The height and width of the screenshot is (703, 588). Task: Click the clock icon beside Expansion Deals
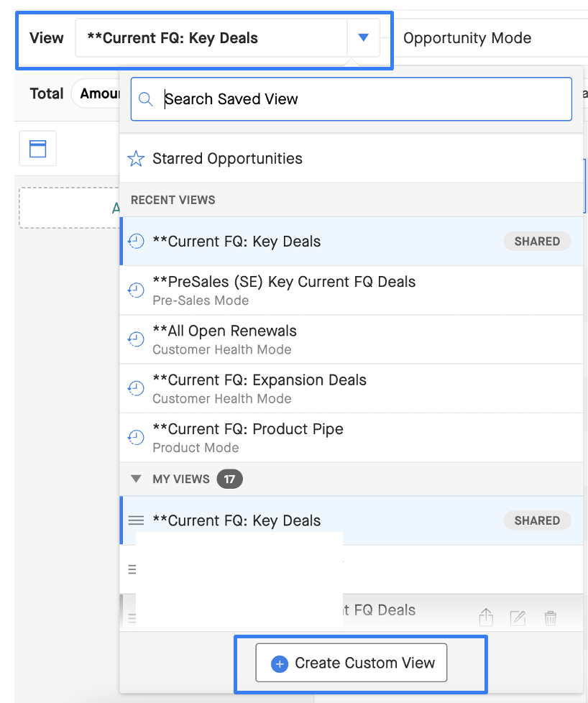[136, 389]
